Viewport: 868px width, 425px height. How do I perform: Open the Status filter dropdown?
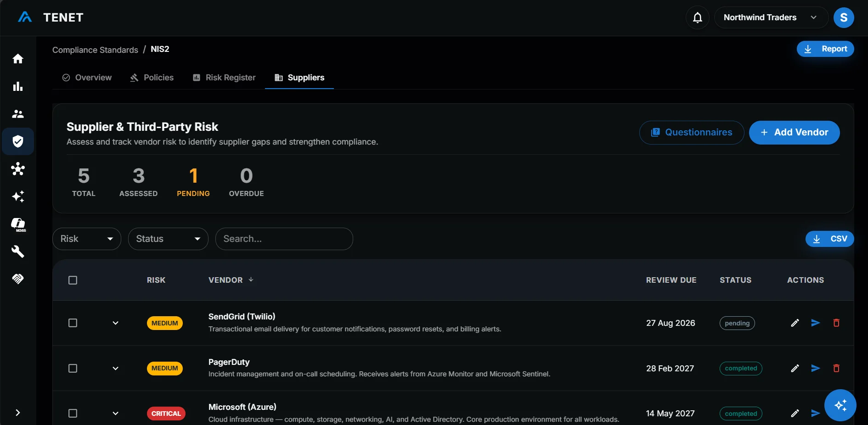click(168, 239)
